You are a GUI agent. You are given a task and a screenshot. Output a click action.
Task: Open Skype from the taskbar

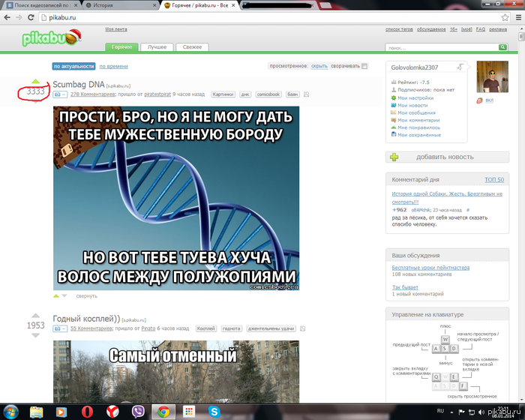215,412
